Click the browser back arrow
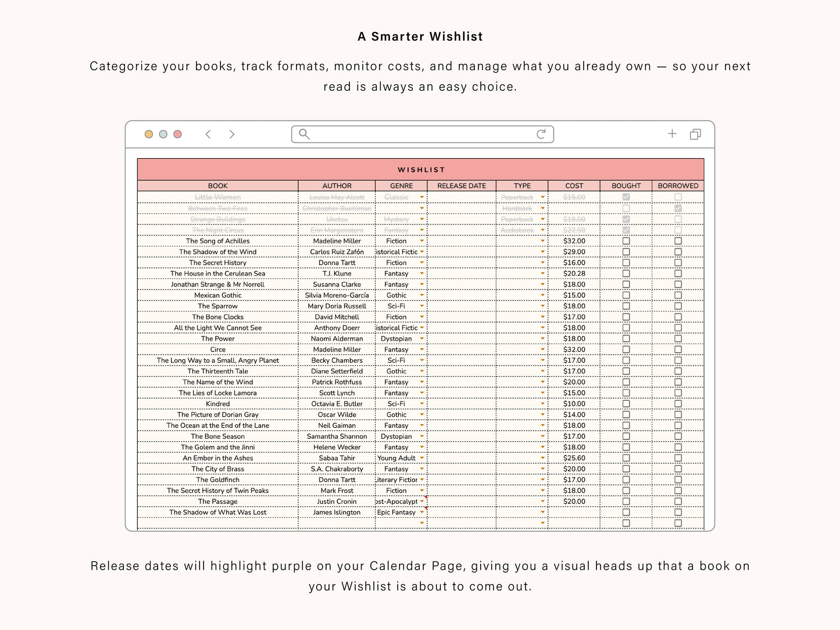The image size is (840, 630). pos(208,134)
